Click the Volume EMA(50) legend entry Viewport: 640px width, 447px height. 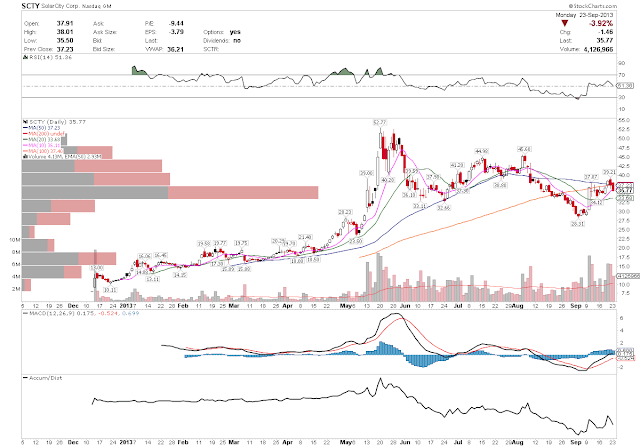tap(62, 156)
